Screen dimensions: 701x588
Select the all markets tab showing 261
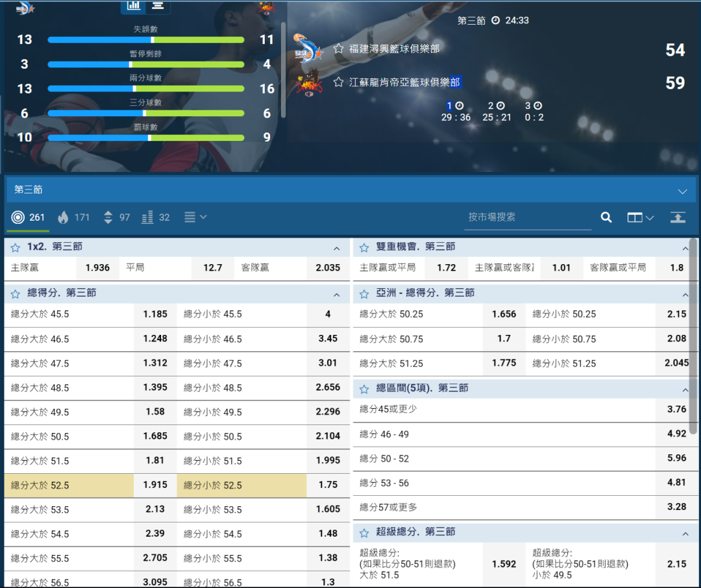click(29, 217)
